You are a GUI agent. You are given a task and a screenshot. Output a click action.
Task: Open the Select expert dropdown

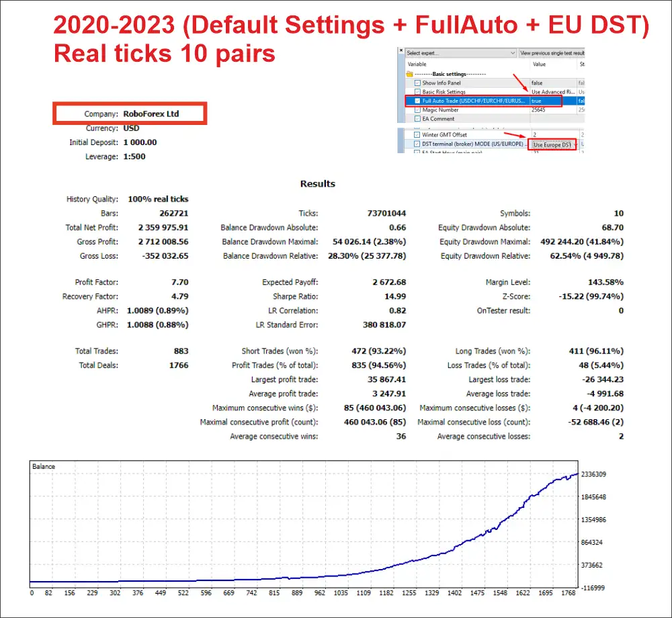[x=460, y=52]
